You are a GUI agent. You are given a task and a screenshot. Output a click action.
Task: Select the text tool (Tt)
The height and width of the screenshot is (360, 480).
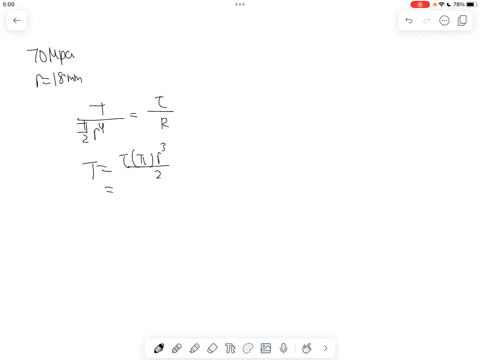click(230, 348)
